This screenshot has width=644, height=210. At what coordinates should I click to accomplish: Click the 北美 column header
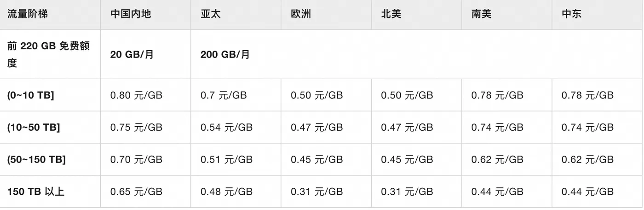coord(391,14)
